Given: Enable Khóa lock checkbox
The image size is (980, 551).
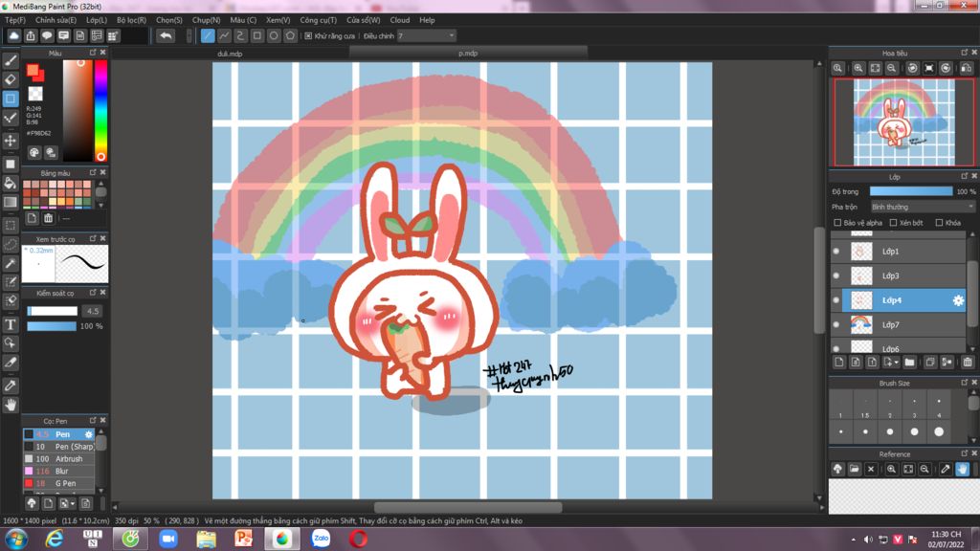Looking at the screenshot, I should (940, 222).
